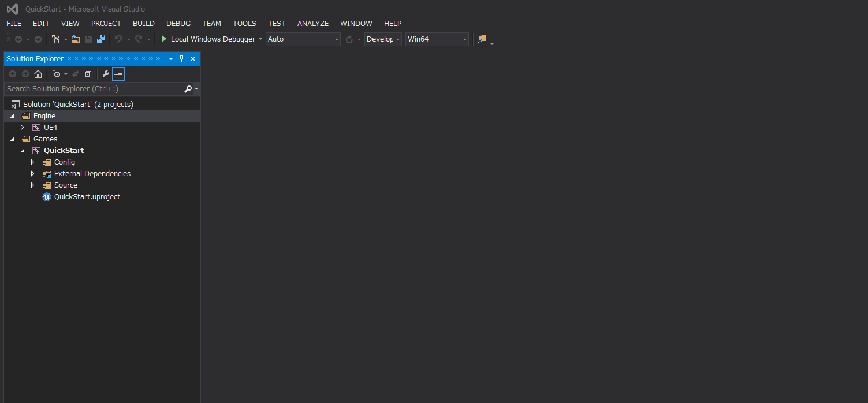The image size is (868, 403).
Task: Open the EDIT menu
Action: click(41, 24)
